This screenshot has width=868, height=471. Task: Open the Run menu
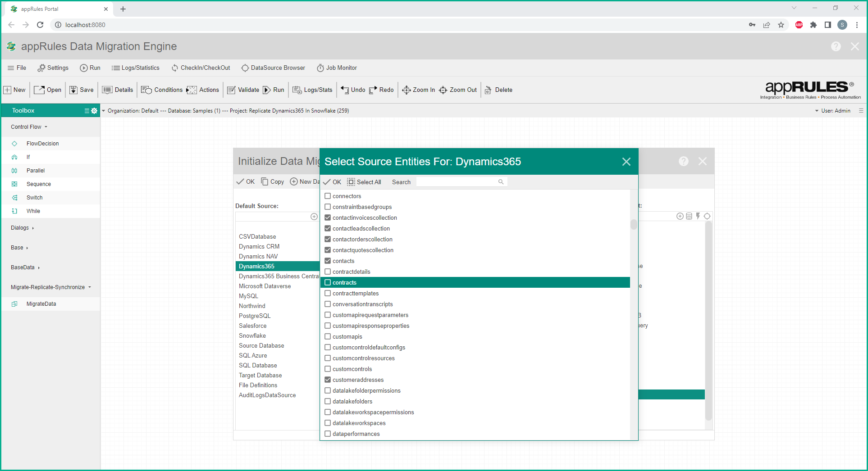90,68
